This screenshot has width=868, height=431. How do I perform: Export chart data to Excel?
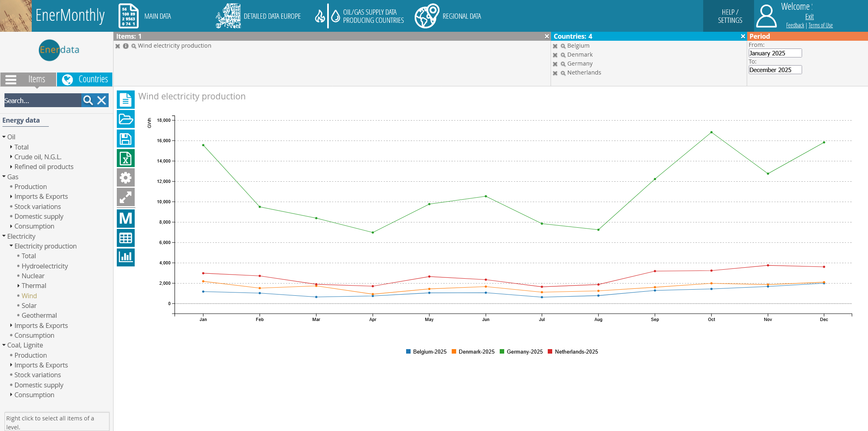click(x=125, y=158)
